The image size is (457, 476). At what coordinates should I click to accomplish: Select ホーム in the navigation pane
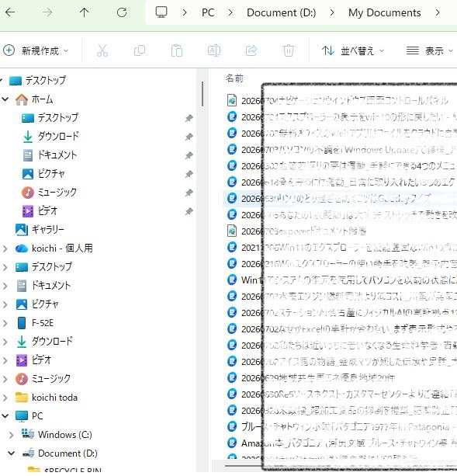[x=34, y=99]
